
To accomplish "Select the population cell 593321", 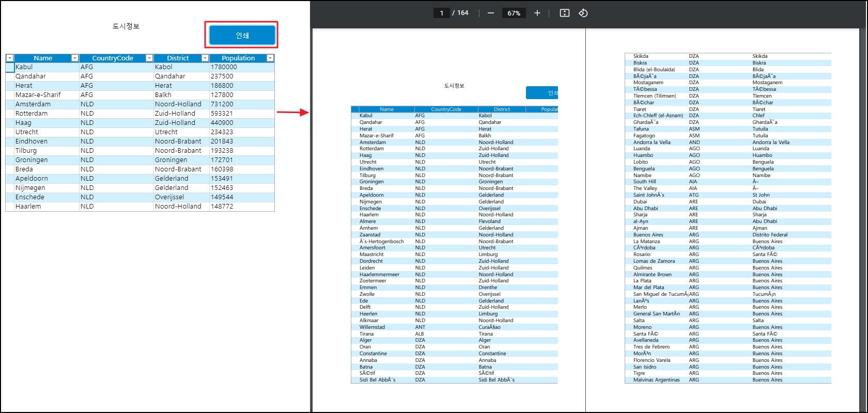I will (222, 114).
